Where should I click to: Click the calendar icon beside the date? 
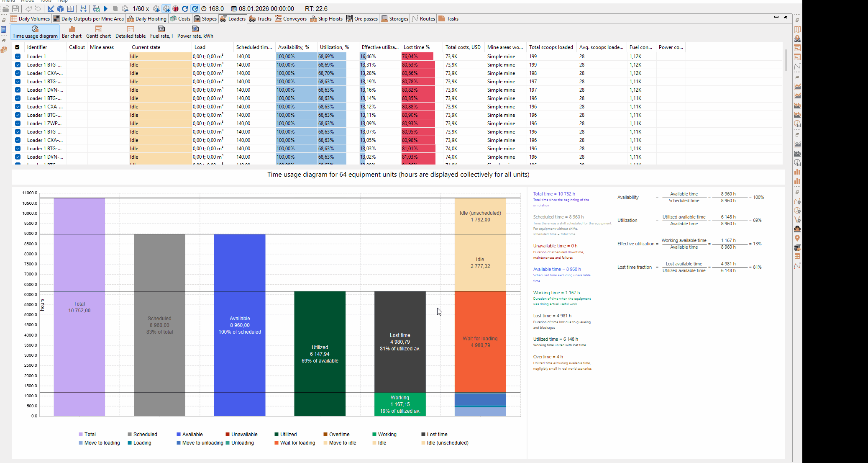click(234, 9)
